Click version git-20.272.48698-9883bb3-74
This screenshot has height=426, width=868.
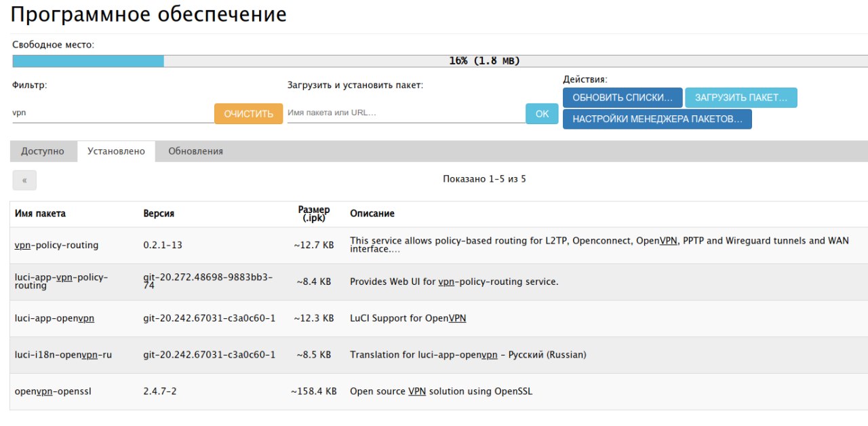click(x=208, y=282)
